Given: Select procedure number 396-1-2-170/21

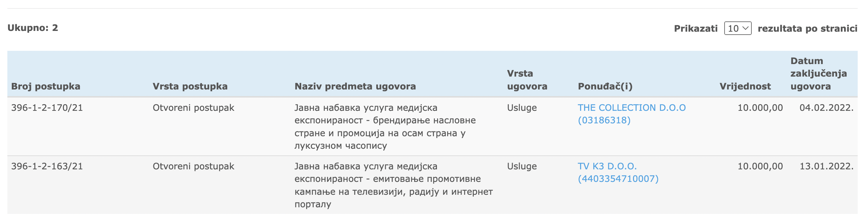Looking at the screenshot, I should [x=47, y=108].
